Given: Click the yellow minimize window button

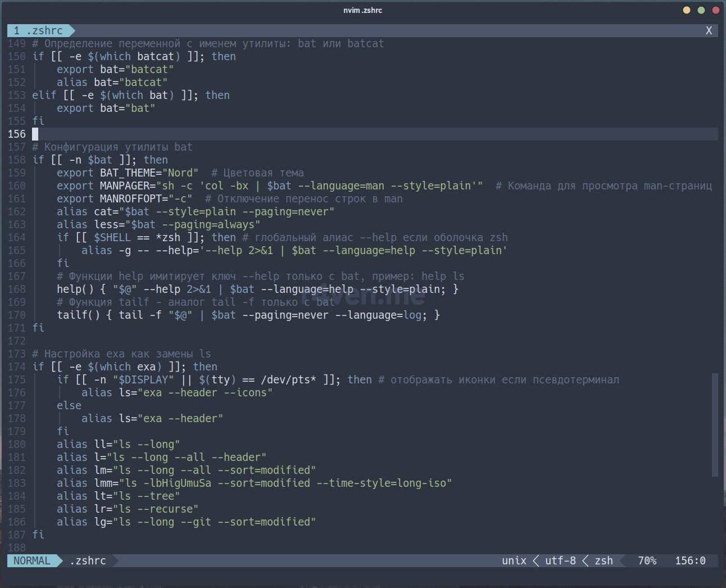Looking at the screenshot, I should (686, 10).
